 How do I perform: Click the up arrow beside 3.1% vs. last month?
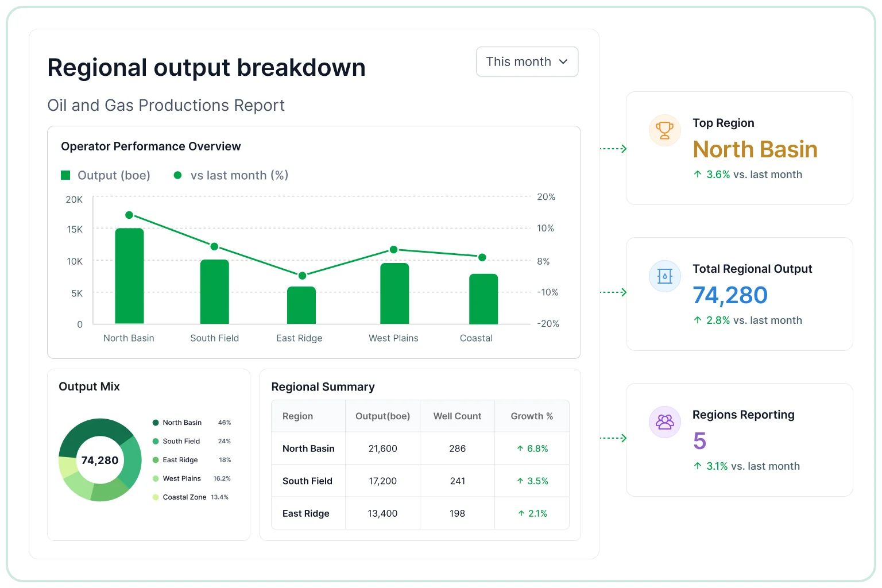click(697, 466)
